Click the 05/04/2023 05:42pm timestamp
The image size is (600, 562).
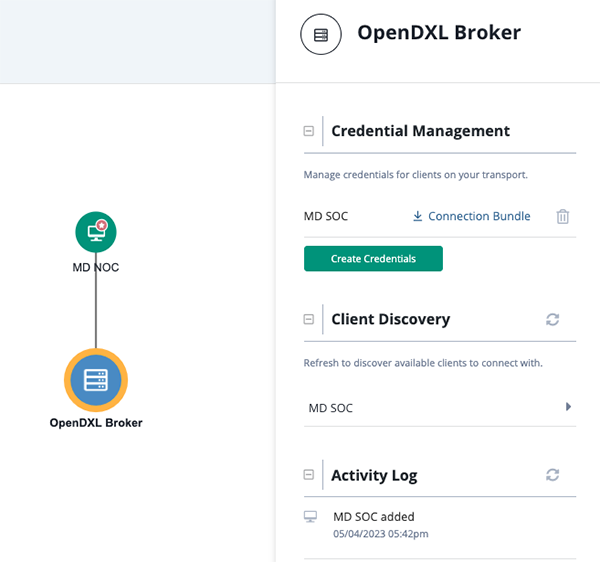click(x=380, y=534)
